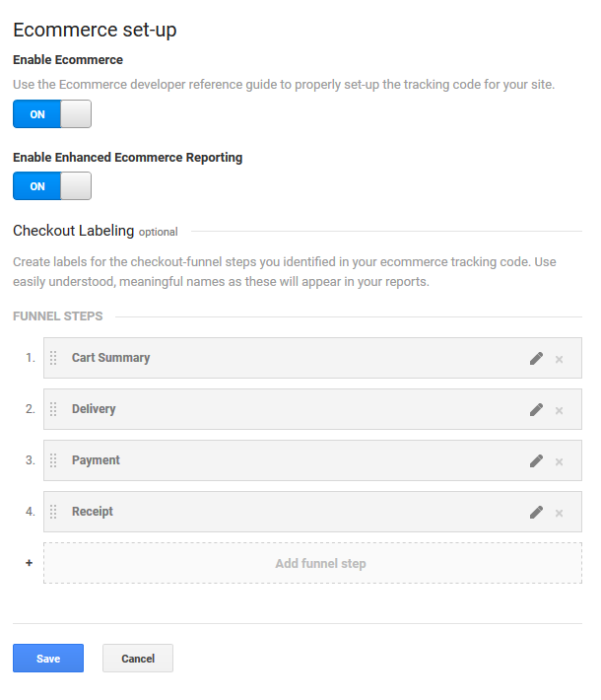The image size is (601, 700).
Task: Disable Enhanced Ecommerce Reporting toggle
Action: point(52,185)
